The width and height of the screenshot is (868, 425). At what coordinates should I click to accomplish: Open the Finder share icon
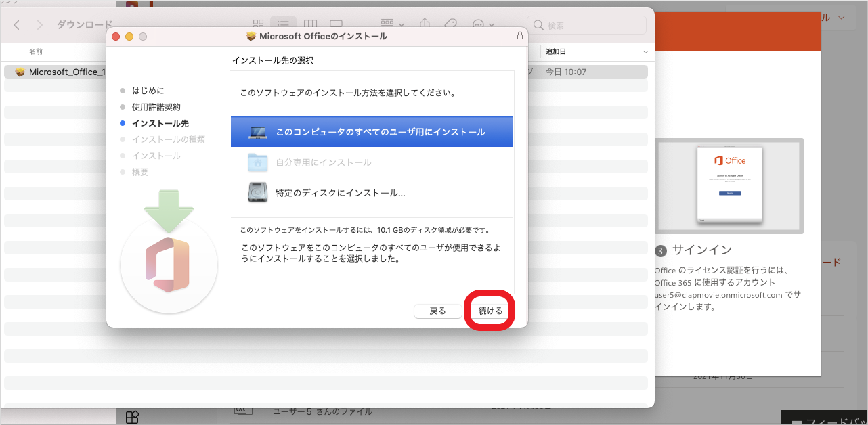[425, 24]
